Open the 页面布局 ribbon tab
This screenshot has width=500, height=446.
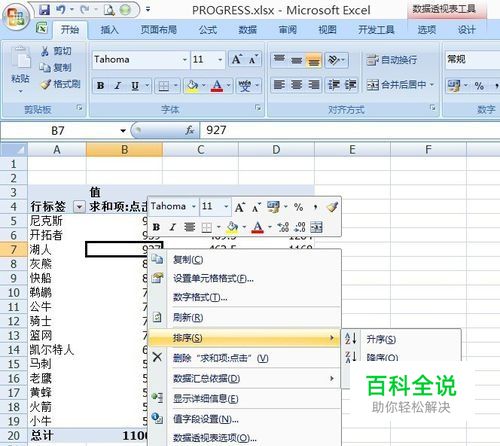click(x=158, y=30)
